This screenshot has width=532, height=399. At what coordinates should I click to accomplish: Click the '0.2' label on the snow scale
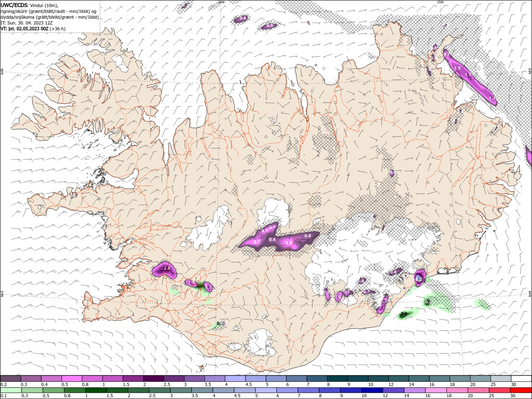click(x=3, y=384)
